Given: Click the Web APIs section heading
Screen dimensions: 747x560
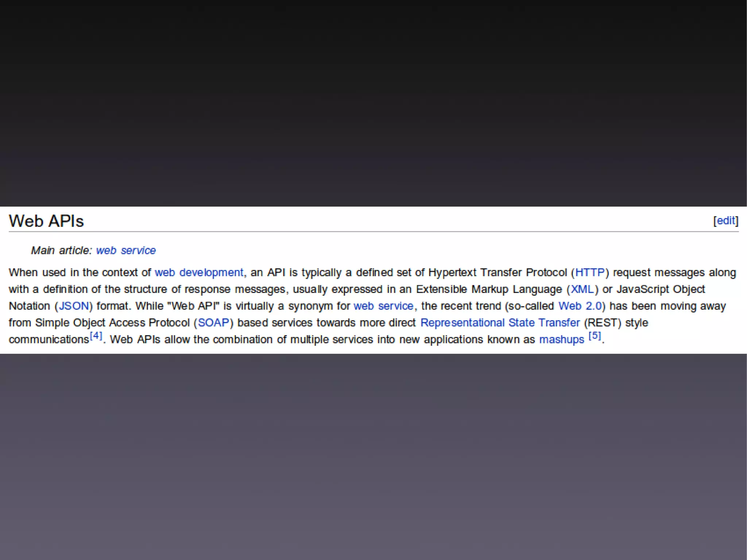Looking at the screenshot, I should tap(46, 221).
